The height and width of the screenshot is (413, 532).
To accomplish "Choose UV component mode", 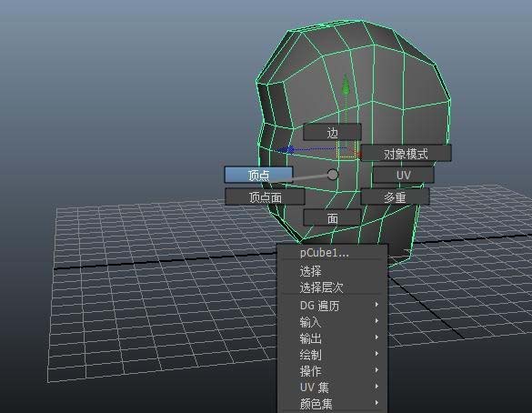I will (x=404, y=175).
